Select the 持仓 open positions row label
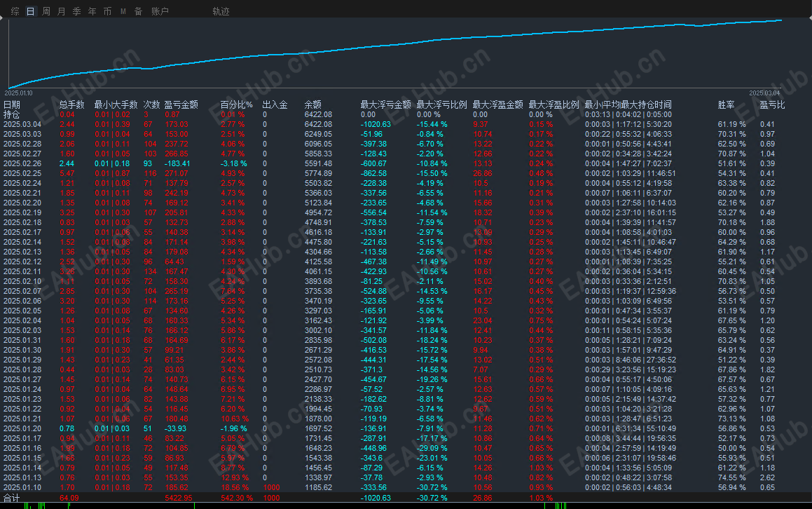Screen dimensions: 812x509 tap(12, 114)
